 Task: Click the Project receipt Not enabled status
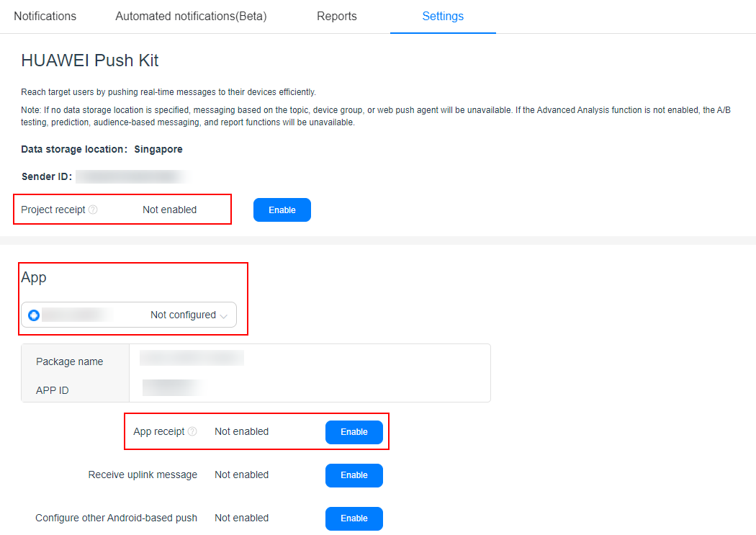click(x=170, y=210)
